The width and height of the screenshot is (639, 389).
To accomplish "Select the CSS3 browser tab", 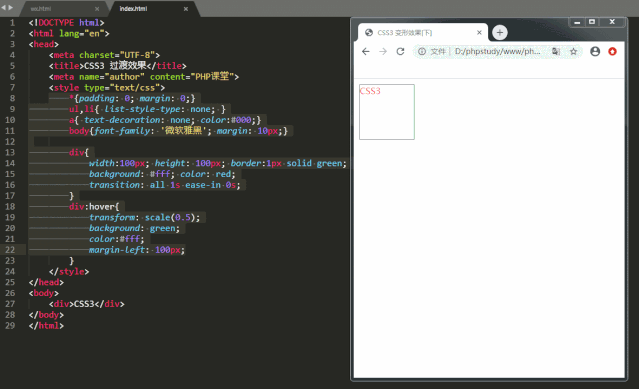I will [423, 33].
